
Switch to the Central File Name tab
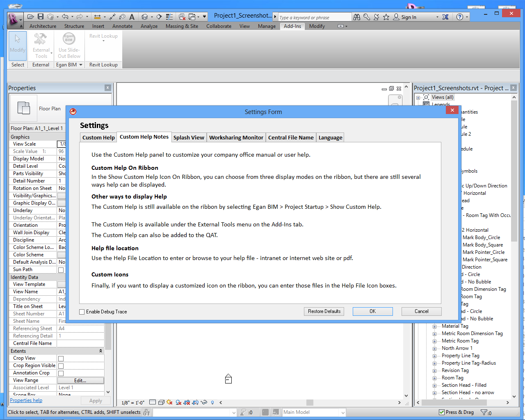(291, 137)
